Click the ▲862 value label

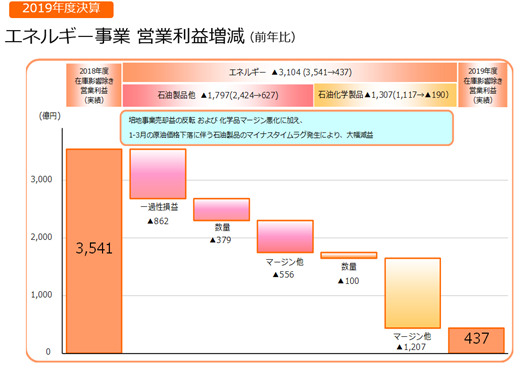point(158,221)
